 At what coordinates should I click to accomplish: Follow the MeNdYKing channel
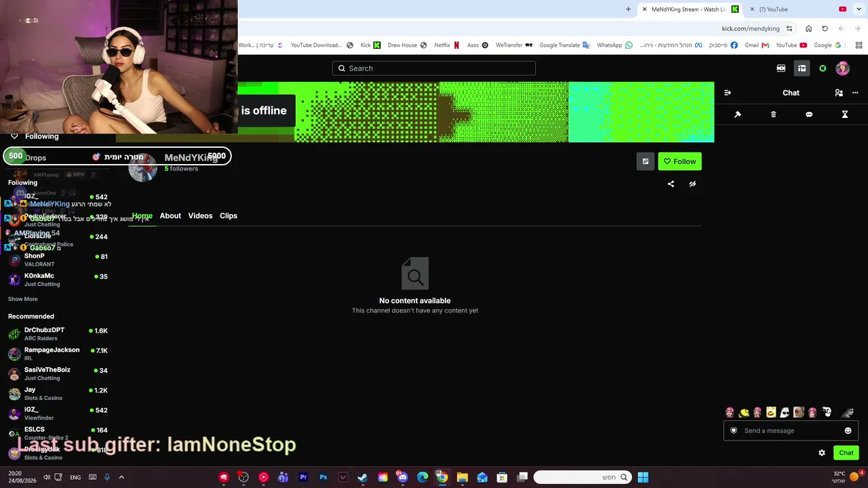[x=679, y=161]
